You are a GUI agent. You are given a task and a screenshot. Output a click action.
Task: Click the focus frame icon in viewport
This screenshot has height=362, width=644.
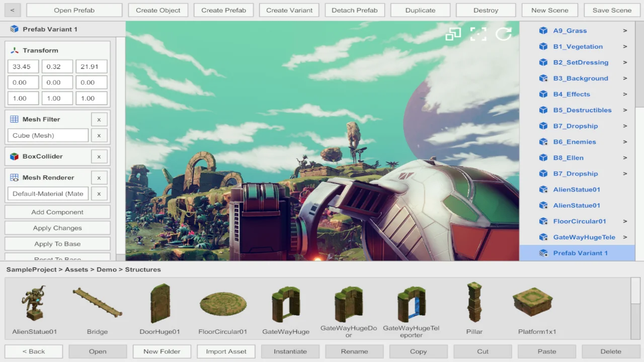click(478, 34)
